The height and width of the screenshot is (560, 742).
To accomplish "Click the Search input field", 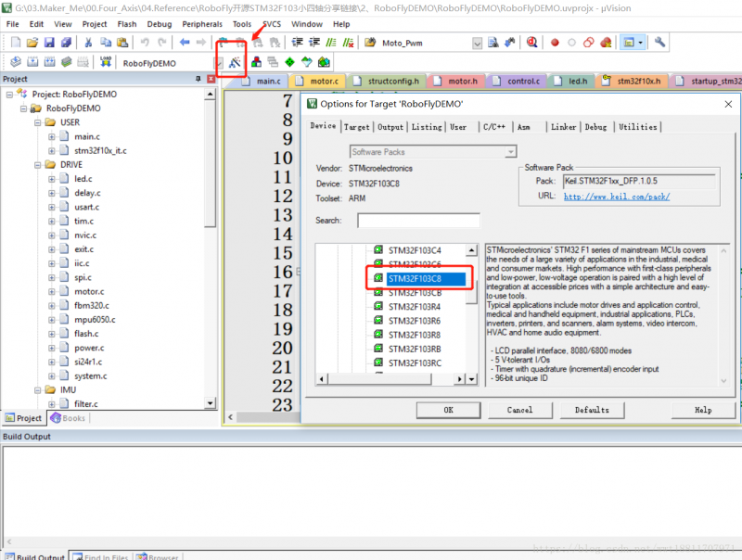I will pyautogui.click(x=418, y=221).
